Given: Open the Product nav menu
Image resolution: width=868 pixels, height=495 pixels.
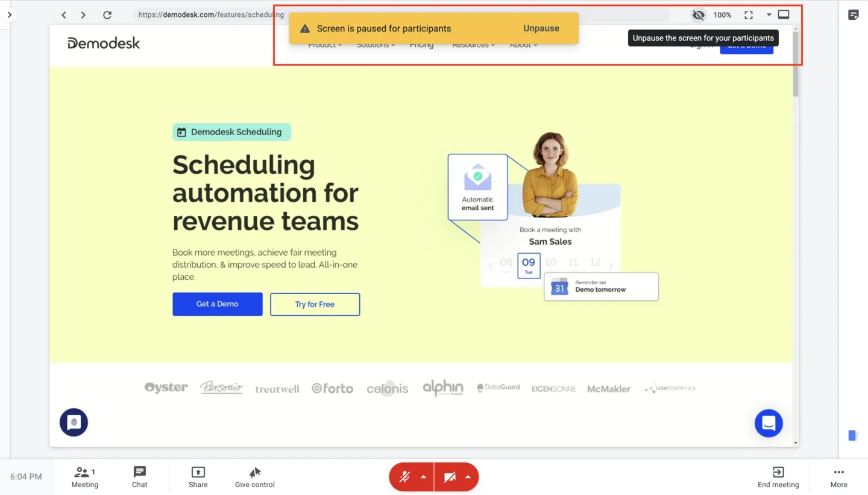Looking at the screenshot, I should tap(325, 45).
